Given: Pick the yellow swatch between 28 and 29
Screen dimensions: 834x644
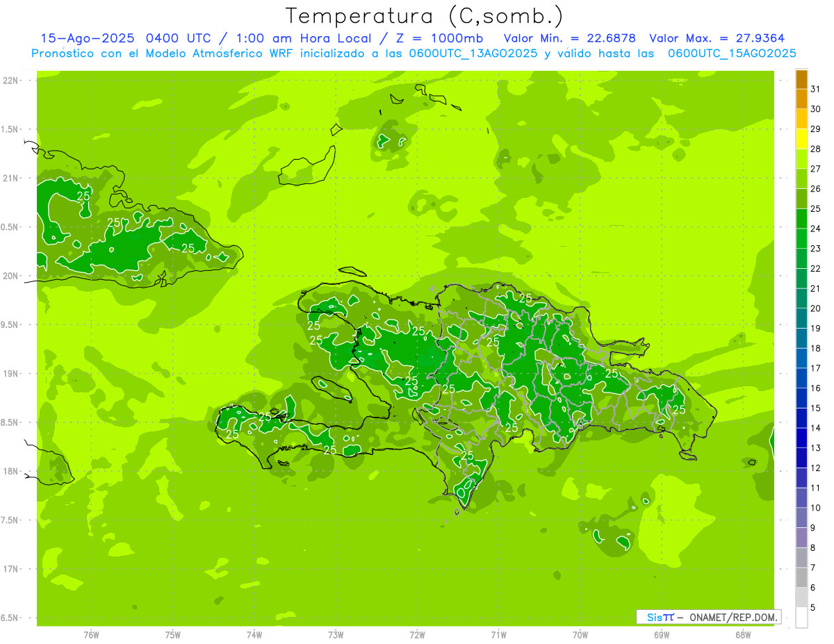Looking at the screenshot, I should click(x=801, y=139).
